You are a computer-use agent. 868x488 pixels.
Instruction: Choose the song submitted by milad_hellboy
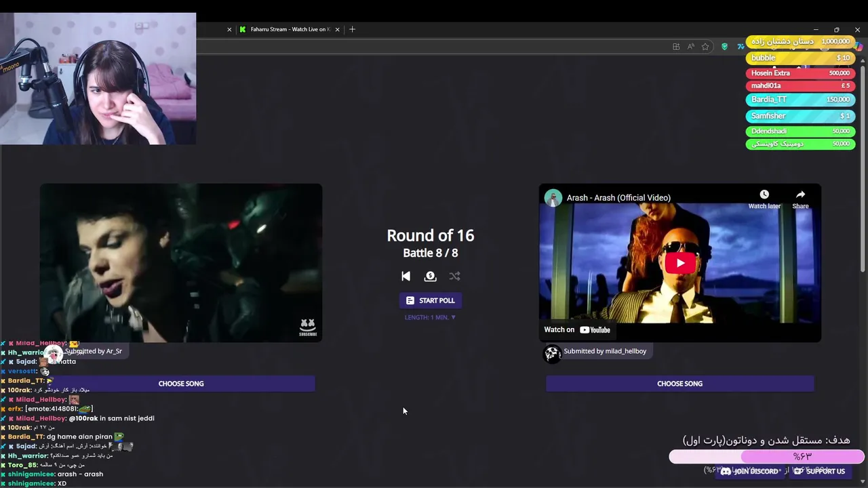pyautogui.click(x=679, y=384)
